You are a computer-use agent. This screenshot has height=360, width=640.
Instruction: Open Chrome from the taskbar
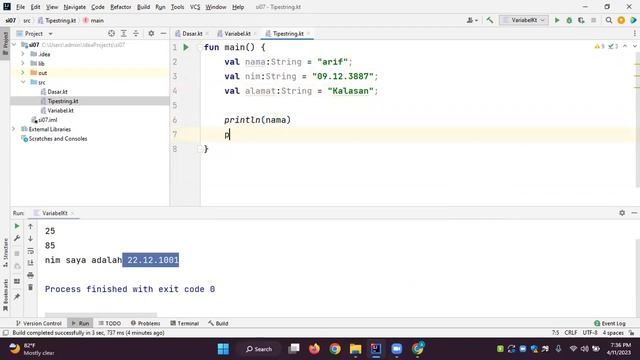click(335, 349)
